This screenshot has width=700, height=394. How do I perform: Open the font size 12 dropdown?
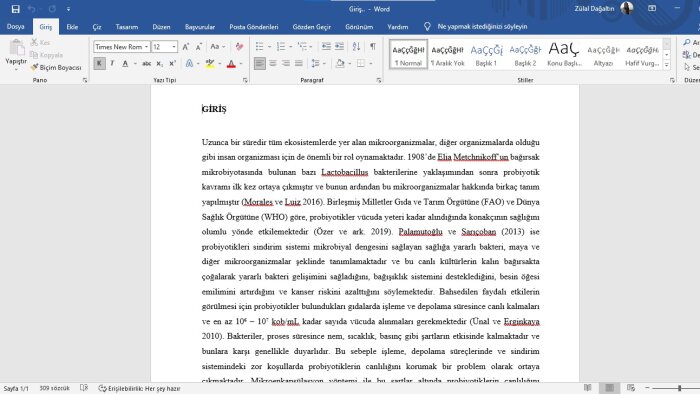[x=174, y=47]
